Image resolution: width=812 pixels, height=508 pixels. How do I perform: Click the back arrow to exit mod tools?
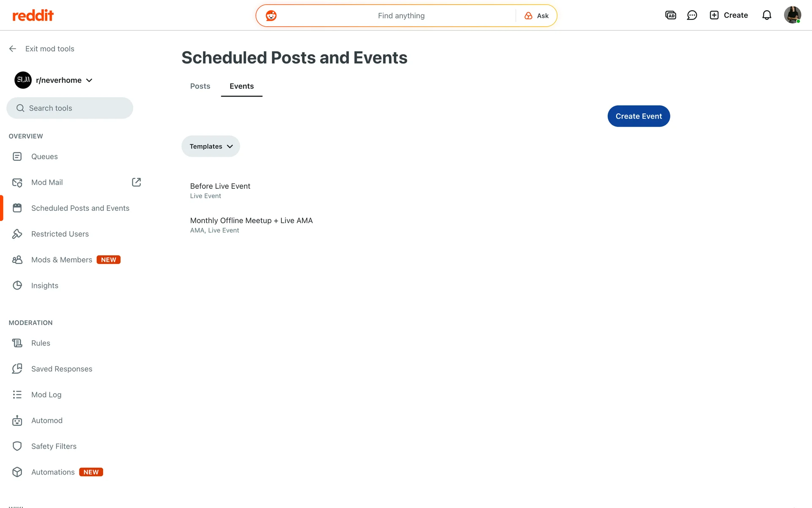[13, 49]
